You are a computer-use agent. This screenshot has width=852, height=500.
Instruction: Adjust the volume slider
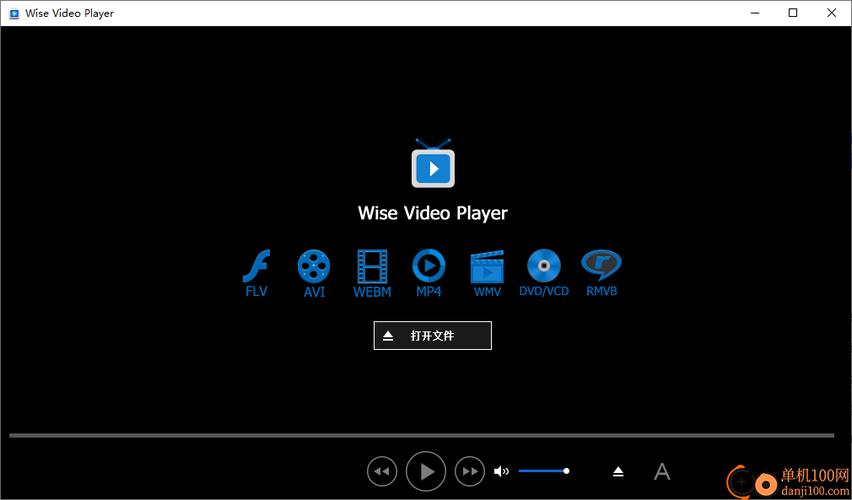click(x=543, y=471)
